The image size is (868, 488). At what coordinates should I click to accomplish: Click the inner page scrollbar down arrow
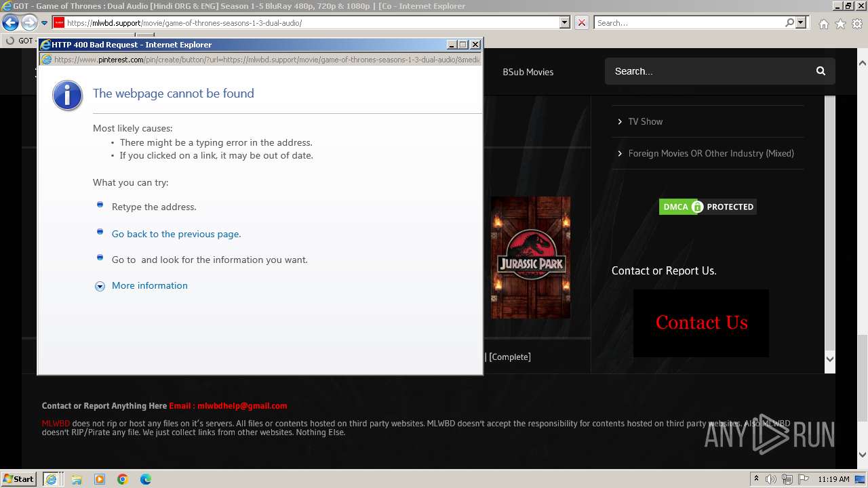pos(829,359)
